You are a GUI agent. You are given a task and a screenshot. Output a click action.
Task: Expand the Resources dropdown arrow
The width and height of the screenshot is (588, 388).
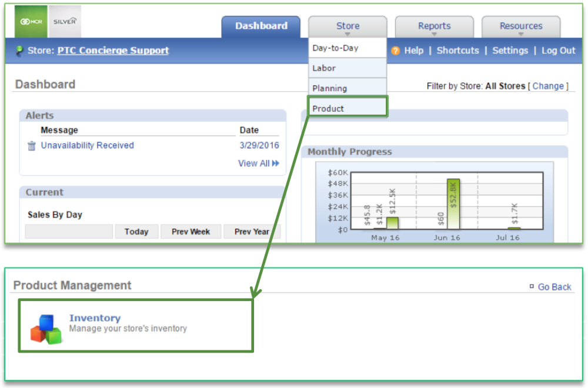point(520,34)
